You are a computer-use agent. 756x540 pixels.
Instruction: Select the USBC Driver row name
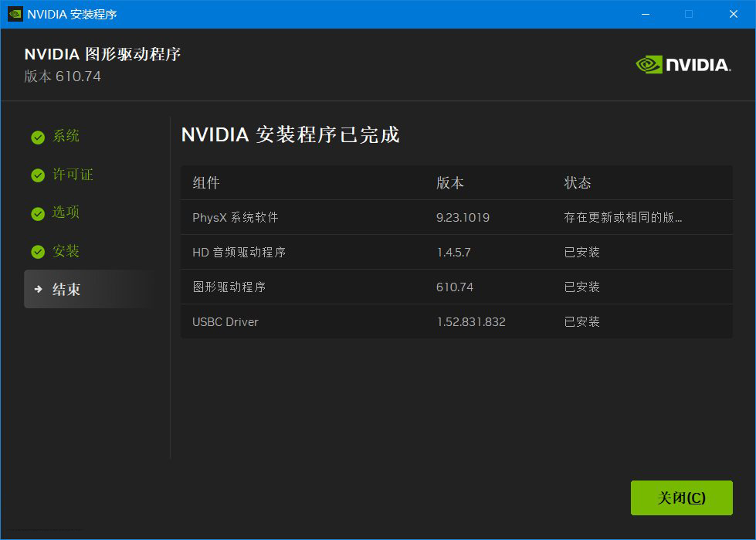(225, 321)
